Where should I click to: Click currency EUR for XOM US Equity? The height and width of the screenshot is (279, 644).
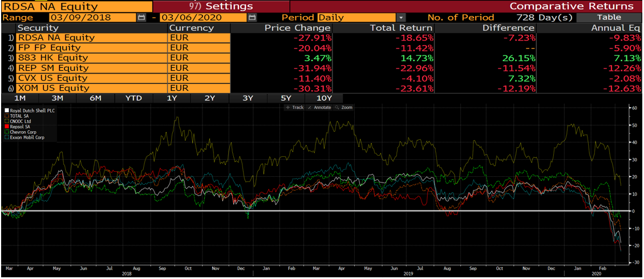(199, 88)
